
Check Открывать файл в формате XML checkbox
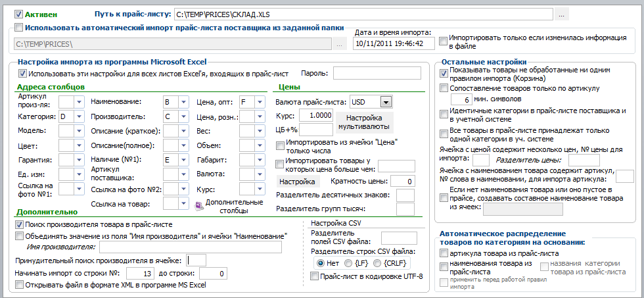pyautogui.click(x=19, y=284)
